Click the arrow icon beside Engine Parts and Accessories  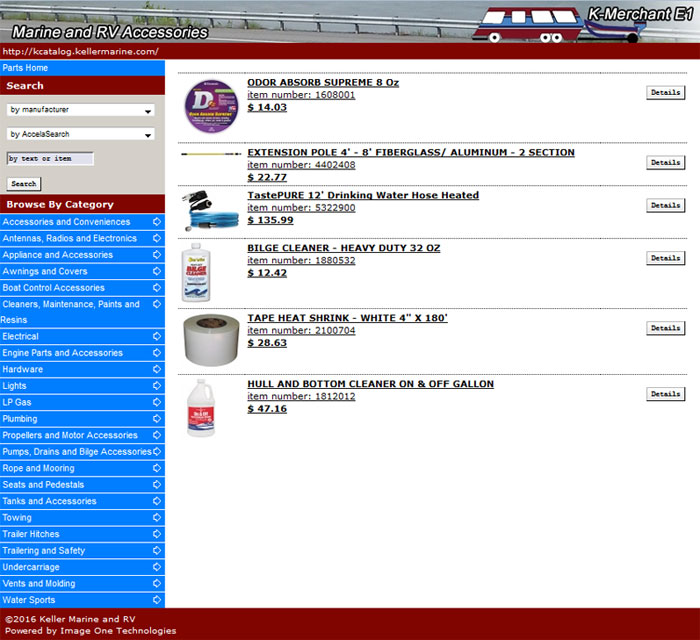[157, 353]
